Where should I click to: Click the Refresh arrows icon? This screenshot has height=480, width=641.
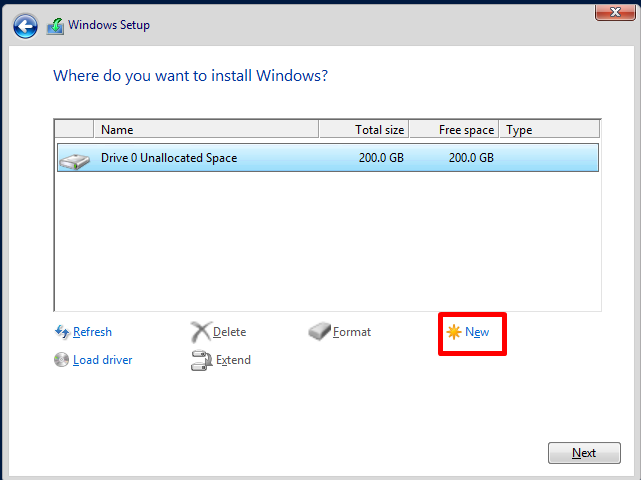click(62, 332)
